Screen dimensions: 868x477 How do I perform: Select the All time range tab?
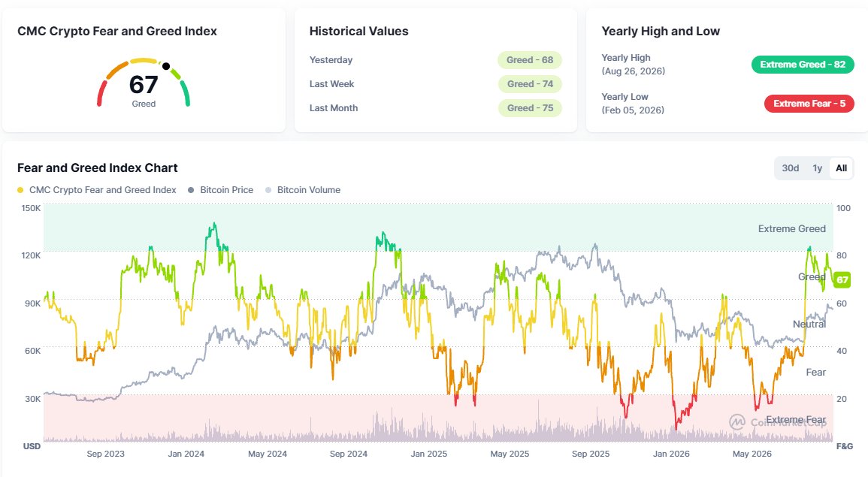tap(841, 168)
